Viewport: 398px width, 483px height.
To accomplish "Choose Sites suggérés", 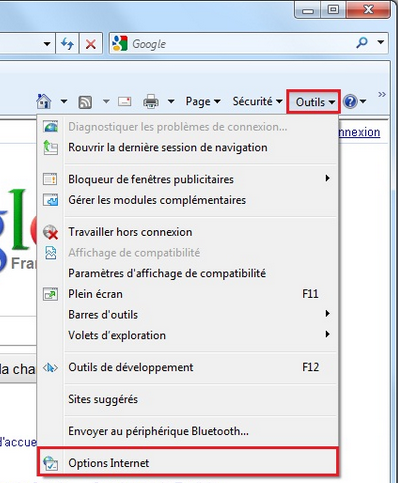I will coord(188,399).
